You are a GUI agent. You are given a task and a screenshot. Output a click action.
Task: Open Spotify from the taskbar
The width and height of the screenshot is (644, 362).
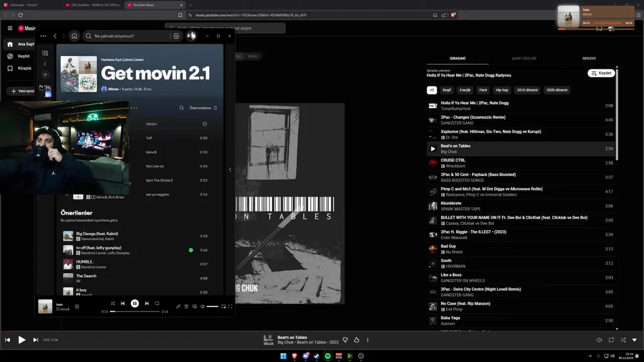(x=328, y=356)
